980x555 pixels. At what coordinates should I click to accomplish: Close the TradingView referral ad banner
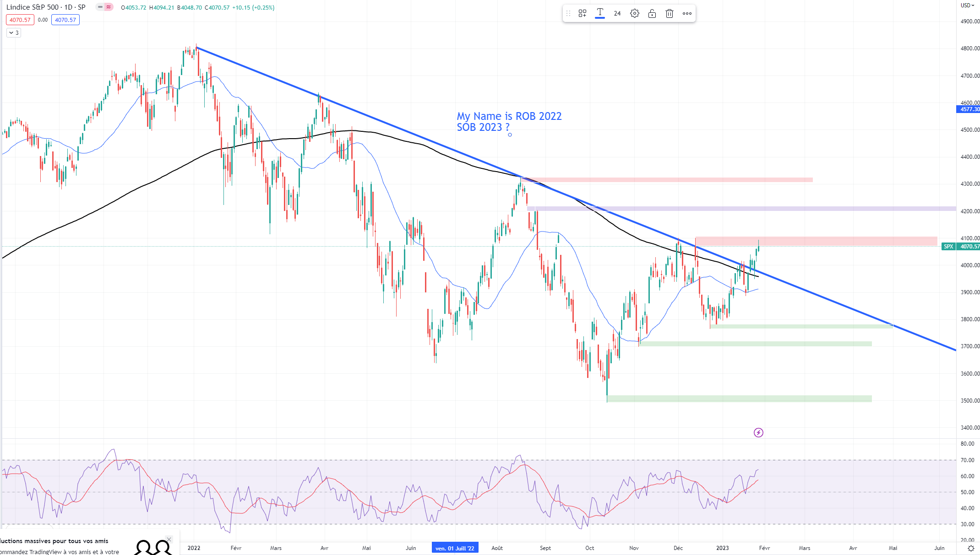tap(169, 539)
